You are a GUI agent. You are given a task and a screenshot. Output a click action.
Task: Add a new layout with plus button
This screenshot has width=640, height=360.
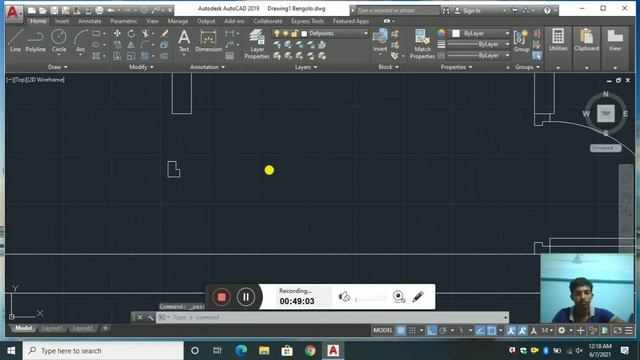tap(105, 328)
